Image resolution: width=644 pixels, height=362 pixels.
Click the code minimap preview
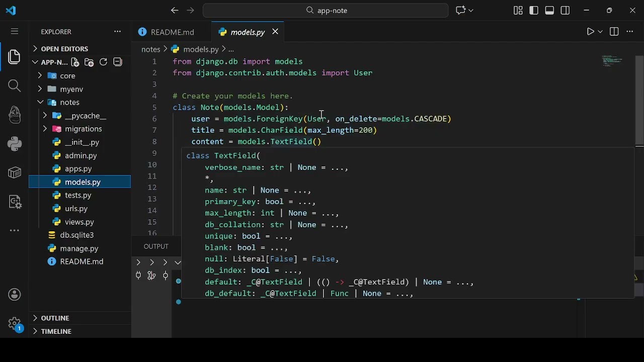click(x=612, y=61)
